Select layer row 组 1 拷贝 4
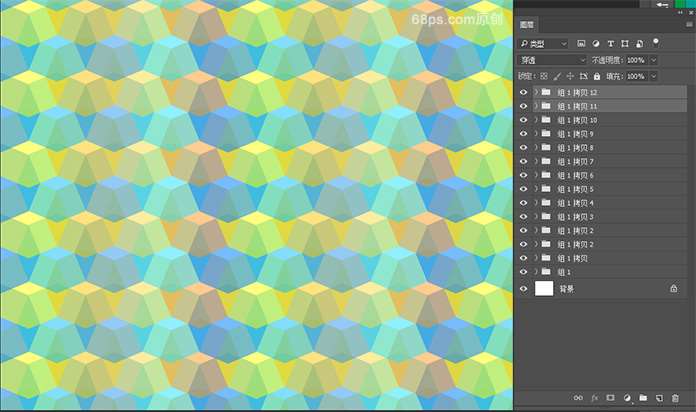 point(609,202)
